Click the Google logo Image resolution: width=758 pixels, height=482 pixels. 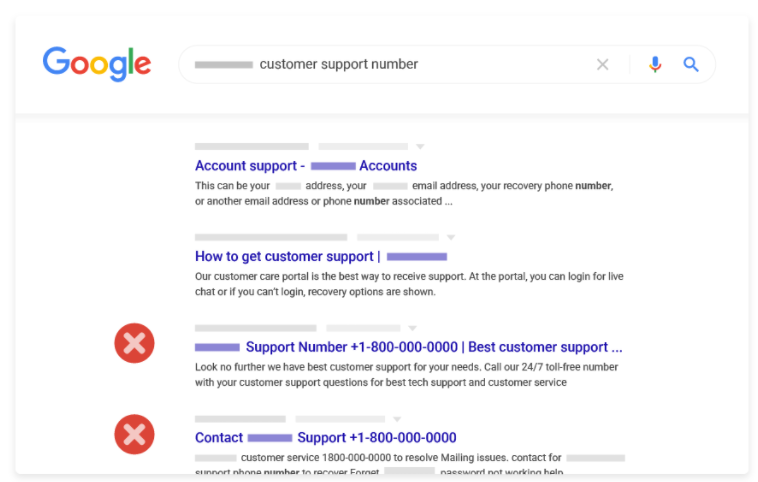pos(97,64)
